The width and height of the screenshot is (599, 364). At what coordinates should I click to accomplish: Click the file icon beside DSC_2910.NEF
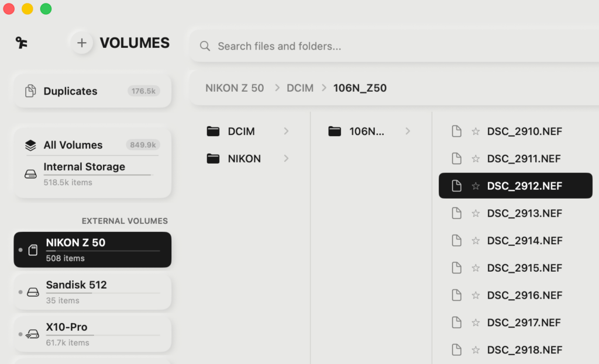457,131
